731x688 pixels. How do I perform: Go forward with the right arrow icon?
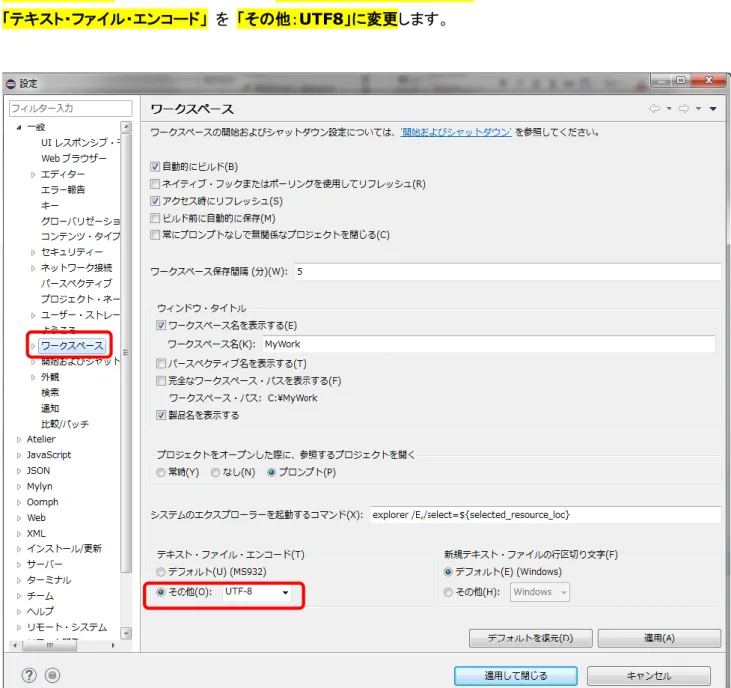click(684, 109)
